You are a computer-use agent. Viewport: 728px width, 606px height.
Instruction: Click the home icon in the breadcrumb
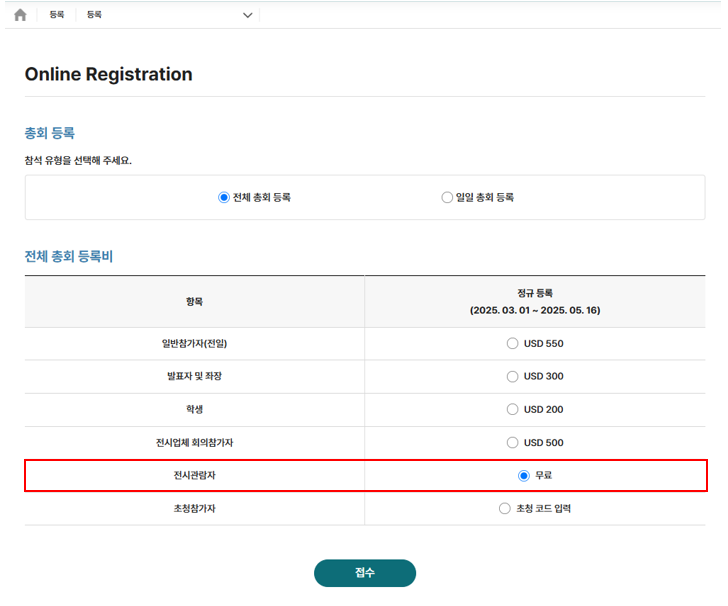click(20, 15)
